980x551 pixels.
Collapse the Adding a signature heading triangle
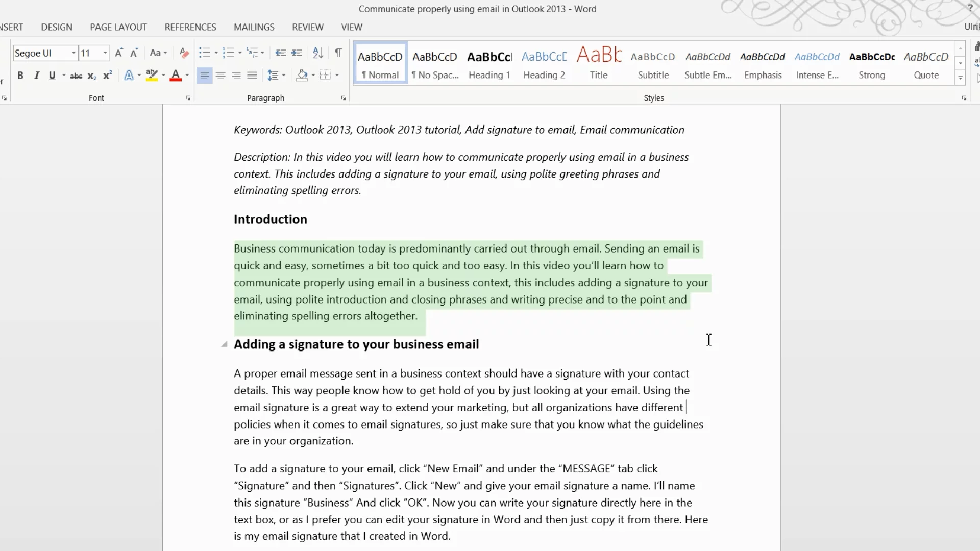coord(224,344)
